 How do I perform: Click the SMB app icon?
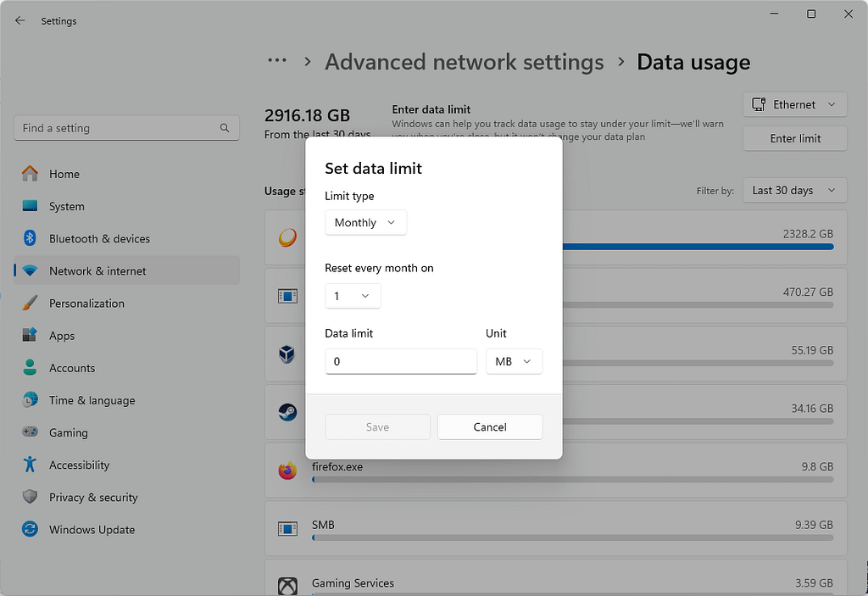click(287, 528)
